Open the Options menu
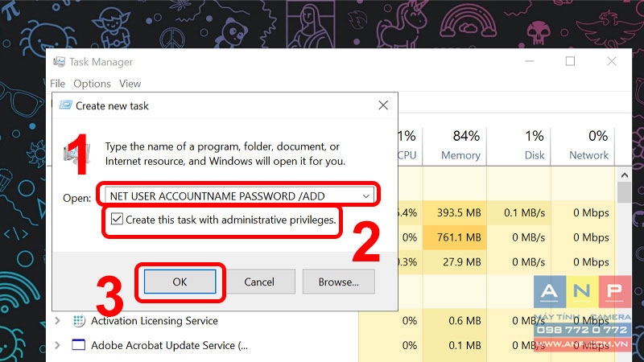 point(92,84)
